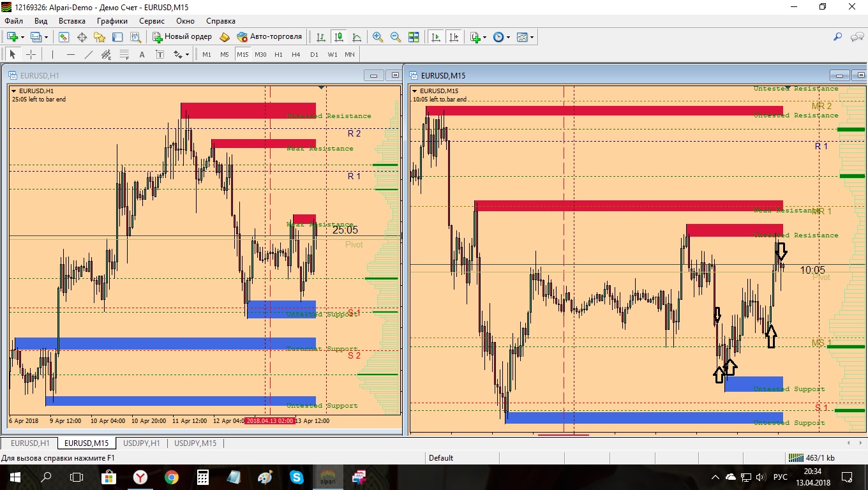
Task: Expand the new chart dropdown arrow
Action: [22, 37]
